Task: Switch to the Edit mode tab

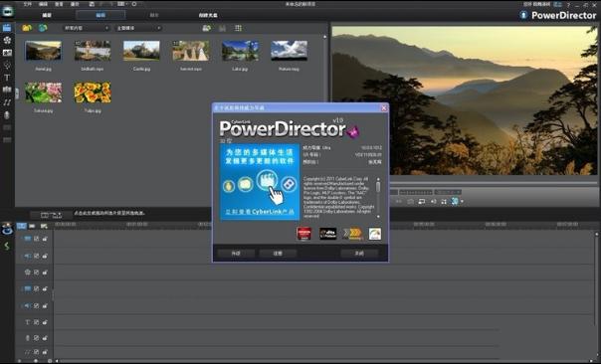Action: pyautogui.click(x=100, y=15)
